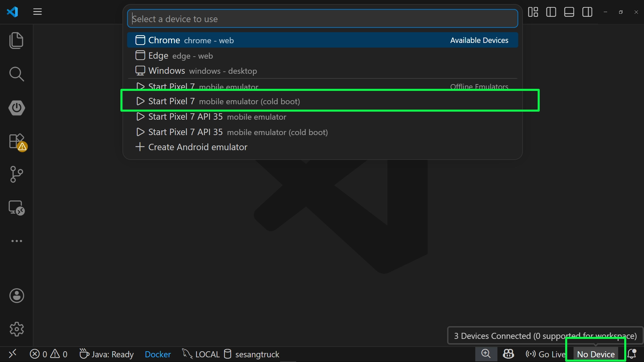
Task: Open Source Control branch icon
Action: [x=16, y=174]
